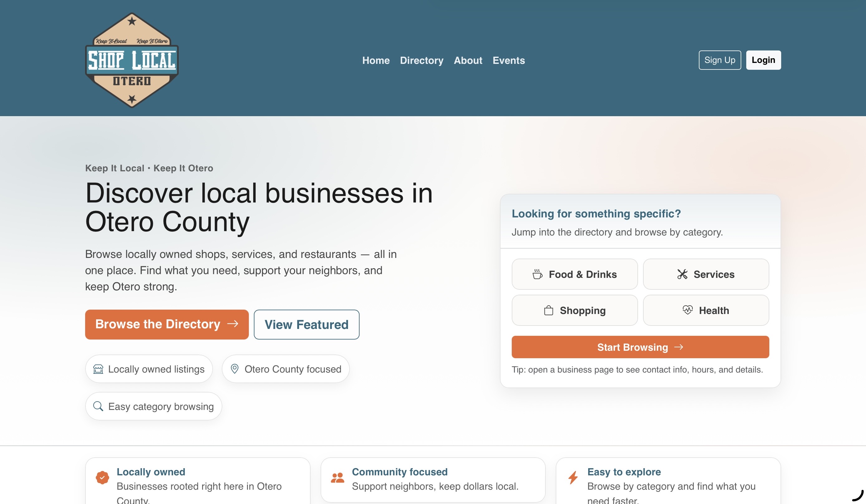
Task: Click the storefront icon beside Locally owned listings
Action: [x=98, y=369]
